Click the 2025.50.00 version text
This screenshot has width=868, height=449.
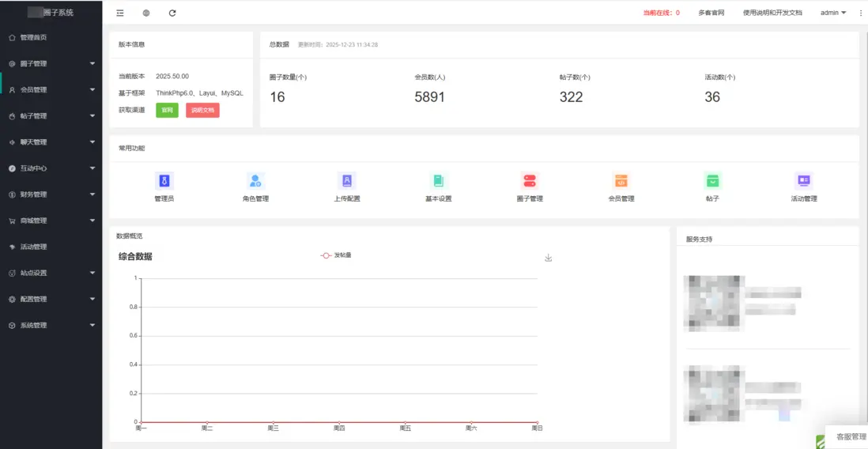pos(172,77)
